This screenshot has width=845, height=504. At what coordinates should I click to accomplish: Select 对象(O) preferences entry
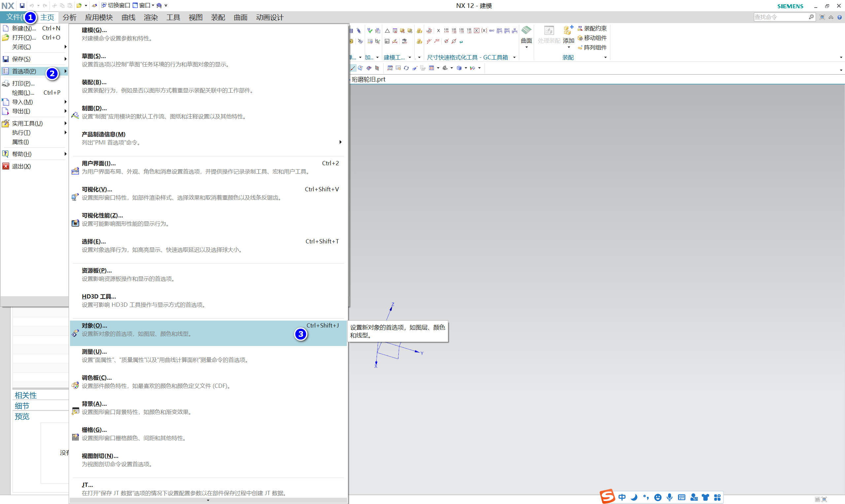pos(208,333)
